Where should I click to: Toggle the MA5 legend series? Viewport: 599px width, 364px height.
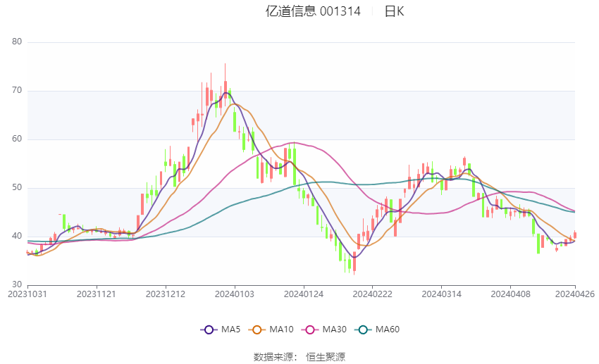[x=221, y=330]
